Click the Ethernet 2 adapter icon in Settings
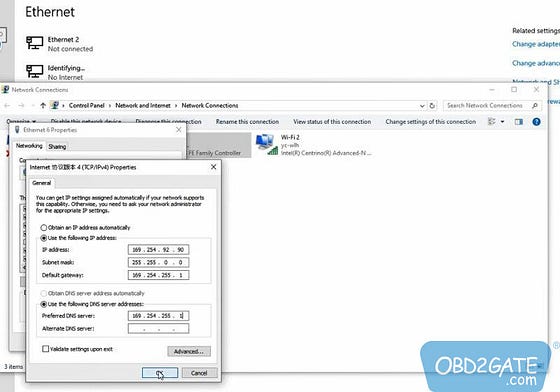The width and height of the screenshot is (560, 392). pos(35,43)
